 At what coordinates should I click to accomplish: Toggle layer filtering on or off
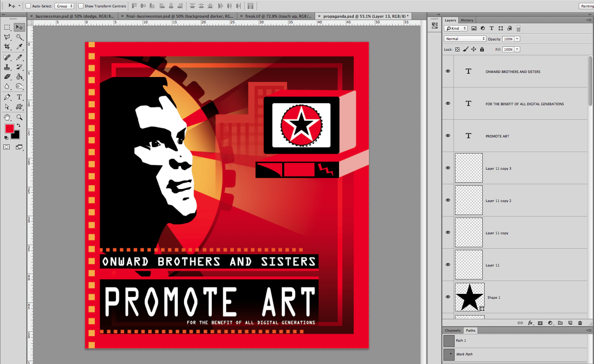pos(518,28)
